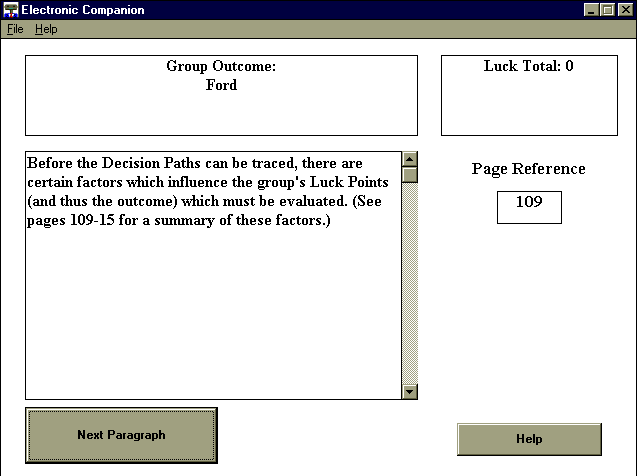Click the text box scroll up arrow
637x476 pixels.
(x=409, y=159)
